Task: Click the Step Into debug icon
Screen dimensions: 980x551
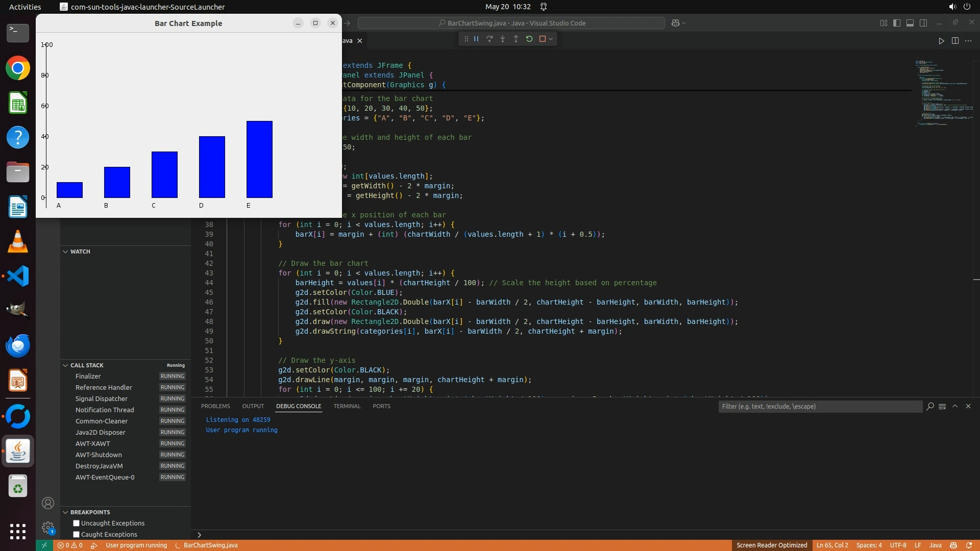Action: click(x=503, y=39)
